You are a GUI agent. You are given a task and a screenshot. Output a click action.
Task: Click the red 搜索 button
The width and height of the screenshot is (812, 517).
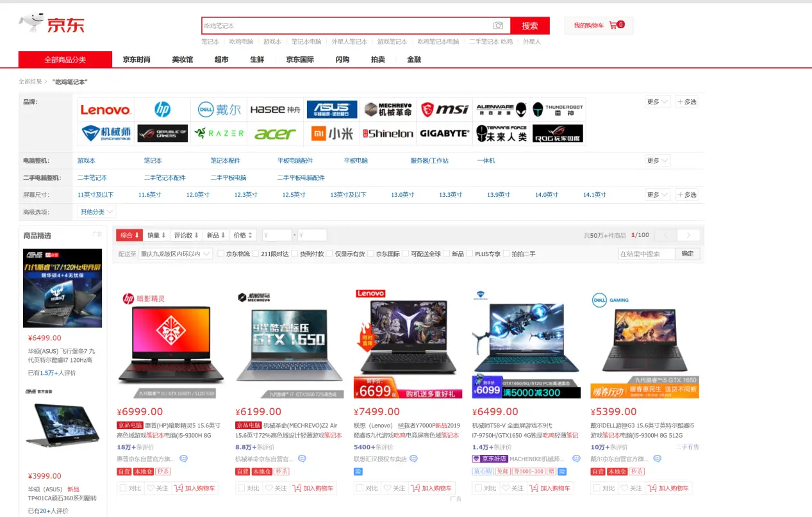pos(530,26)
